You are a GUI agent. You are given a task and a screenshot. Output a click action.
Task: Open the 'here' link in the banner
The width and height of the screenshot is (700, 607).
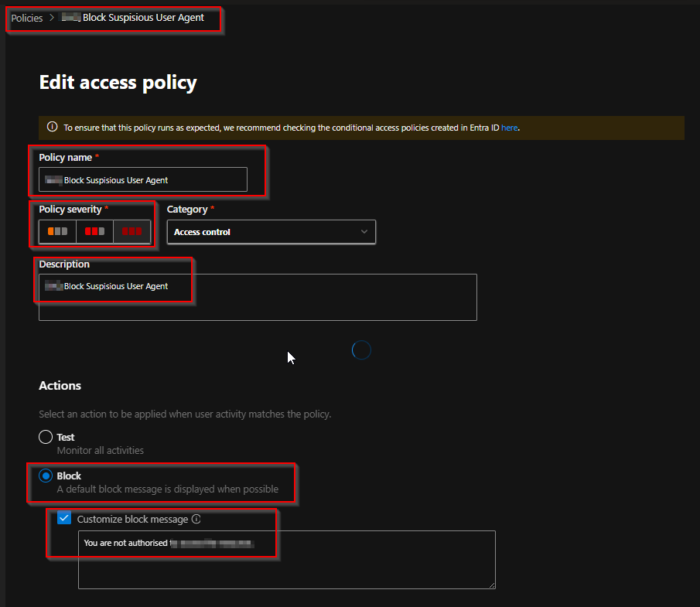point(509,128)
